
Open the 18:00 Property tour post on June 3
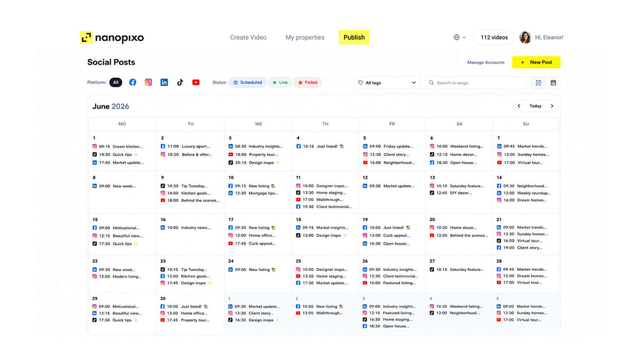253,155
